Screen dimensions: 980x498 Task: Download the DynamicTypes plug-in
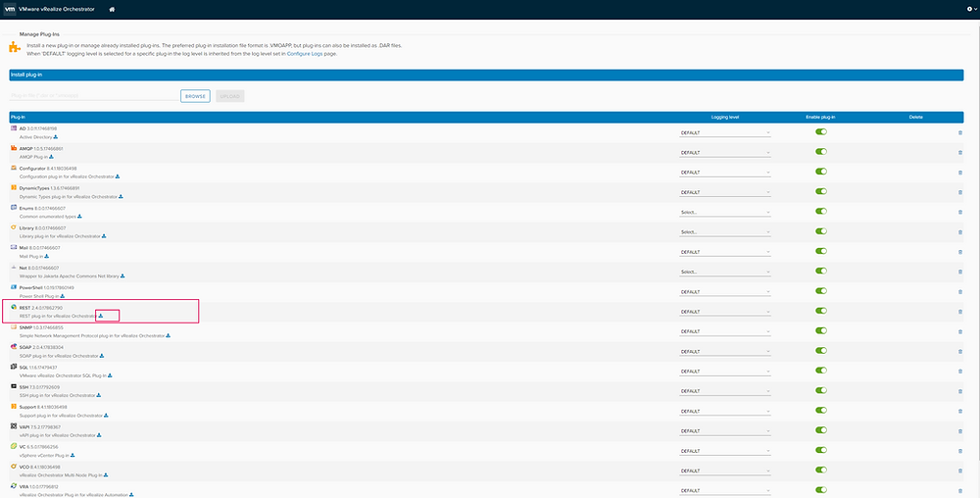(121, 196)
